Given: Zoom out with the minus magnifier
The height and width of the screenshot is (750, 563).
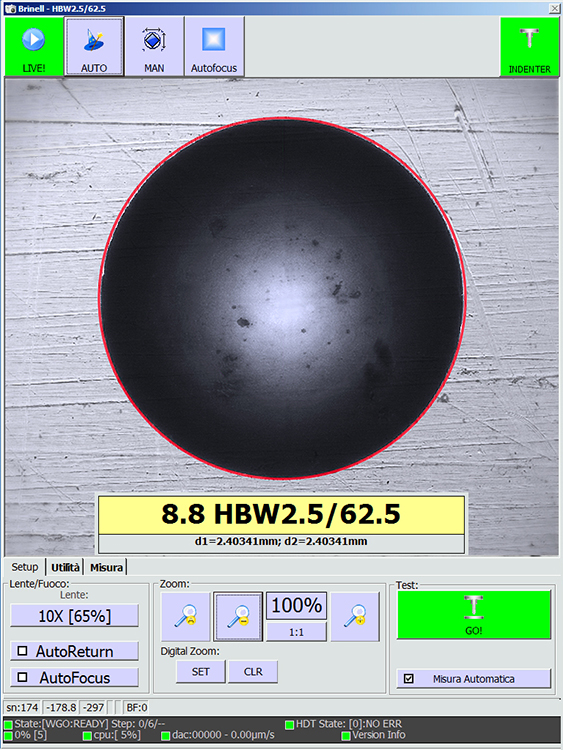Looking at the screenshot, I should click(238, 617).
